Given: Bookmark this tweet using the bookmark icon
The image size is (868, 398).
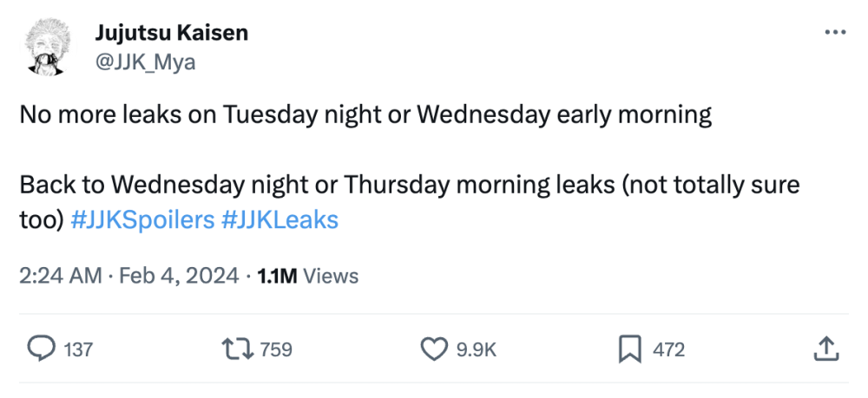Looking at the screenshot, I should point(628,349).
